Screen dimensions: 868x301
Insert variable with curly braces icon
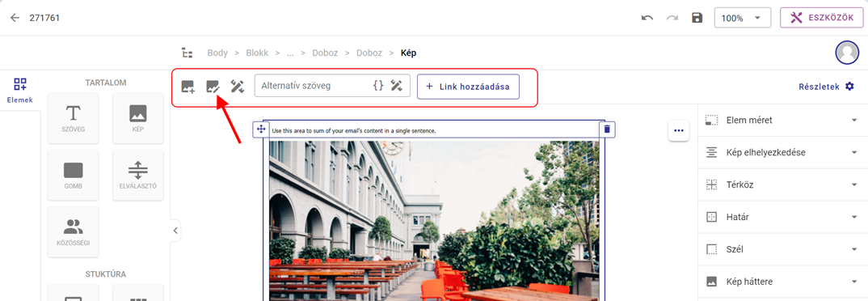[378, 86]
